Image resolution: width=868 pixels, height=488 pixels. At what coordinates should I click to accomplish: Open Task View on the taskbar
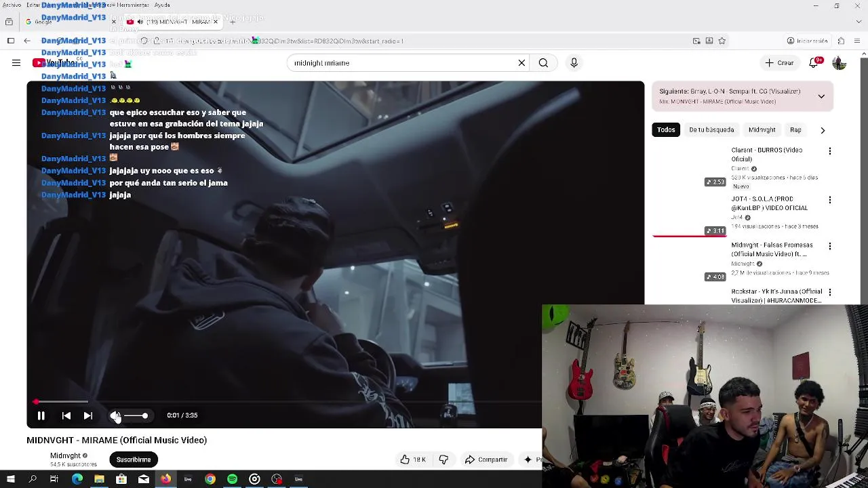tap(54, 479)
